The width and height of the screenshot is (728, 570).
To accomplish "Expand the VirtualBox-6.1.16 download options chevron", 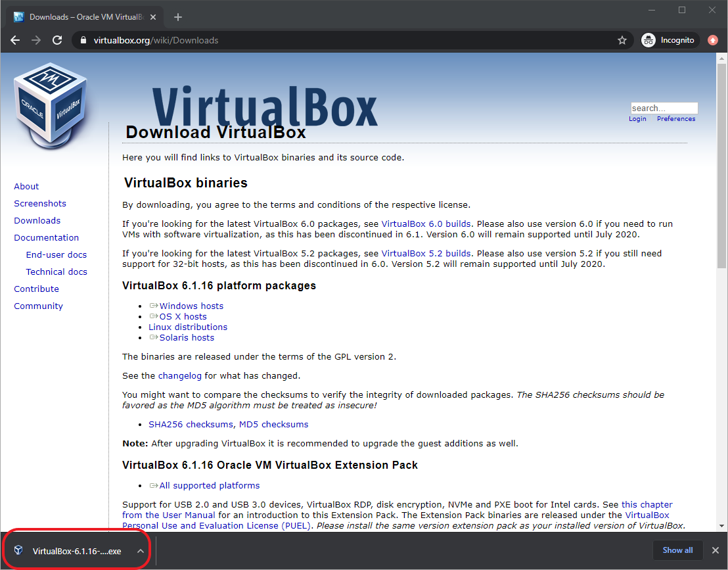I will pos(140,551).
